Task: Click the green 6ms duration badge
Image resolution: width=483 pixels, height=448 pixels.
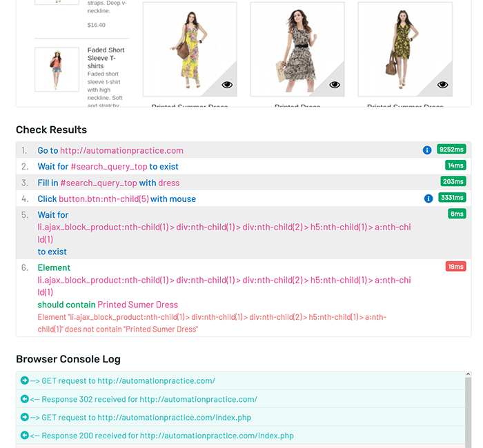Action: point(457,214)
